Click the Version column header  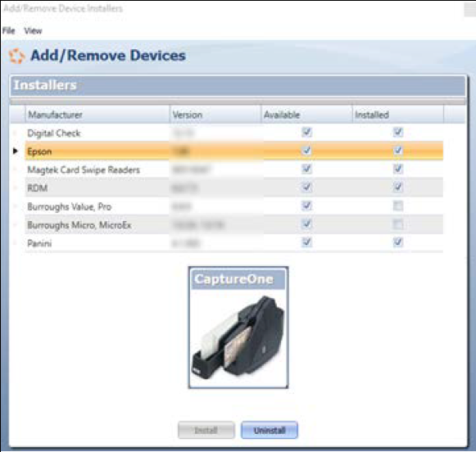[x=215, y=115]
